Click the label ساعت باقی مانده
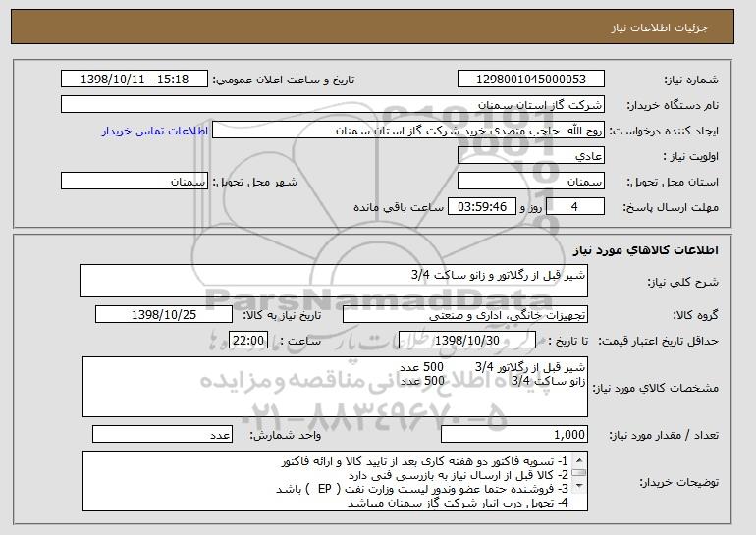The height and width of the screenshot is (535, 756). coord(399,207)
